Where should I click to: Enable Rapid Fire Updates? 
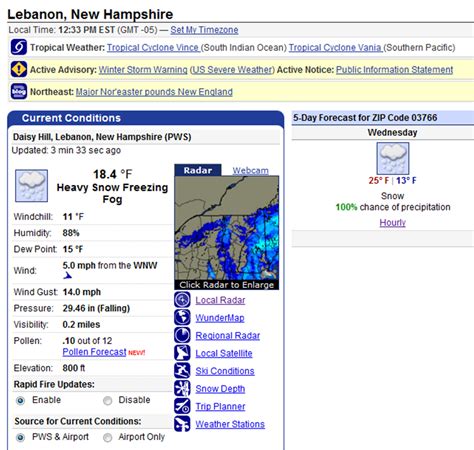(x=20, y=400)
